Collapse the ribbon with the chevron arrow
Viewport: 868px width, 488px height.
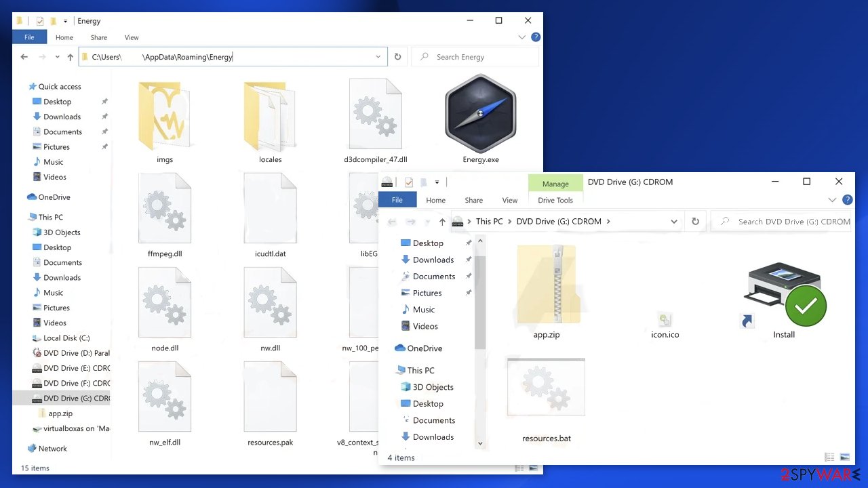coord(521,37)
